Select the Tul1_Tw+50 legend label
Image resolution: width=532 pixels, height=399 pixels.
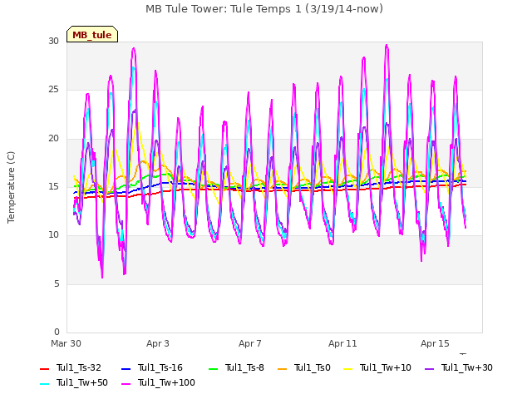82,382
